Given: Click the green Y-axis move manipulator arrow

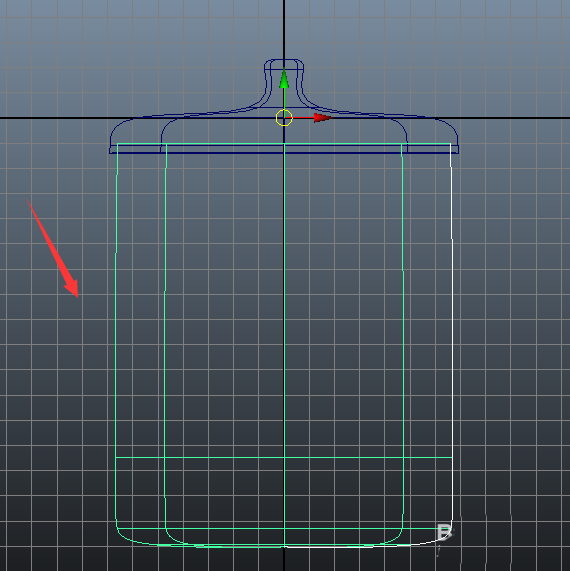Looking at the screenshot, I should coord(284,79).
